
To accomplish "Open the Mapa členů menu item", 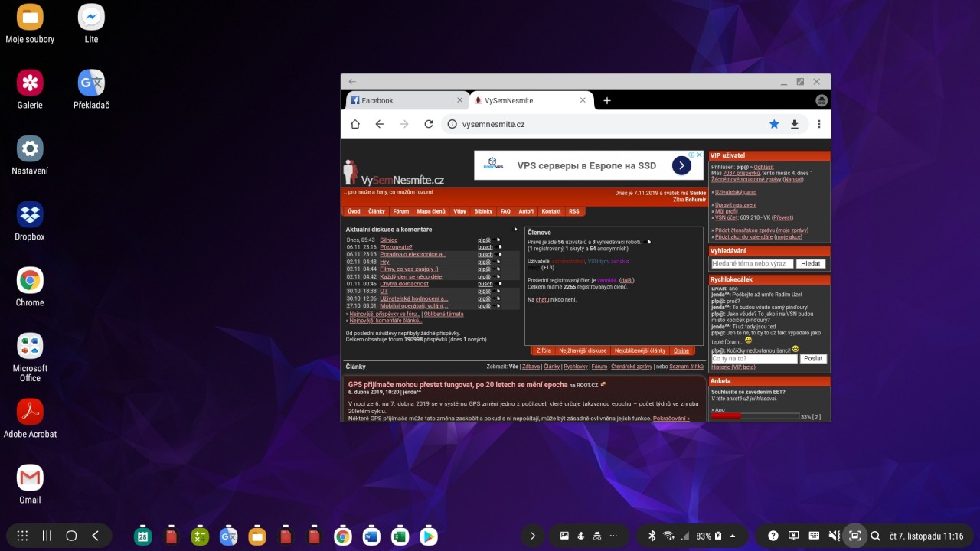I will pyautogui.click(x=431, y=211).
